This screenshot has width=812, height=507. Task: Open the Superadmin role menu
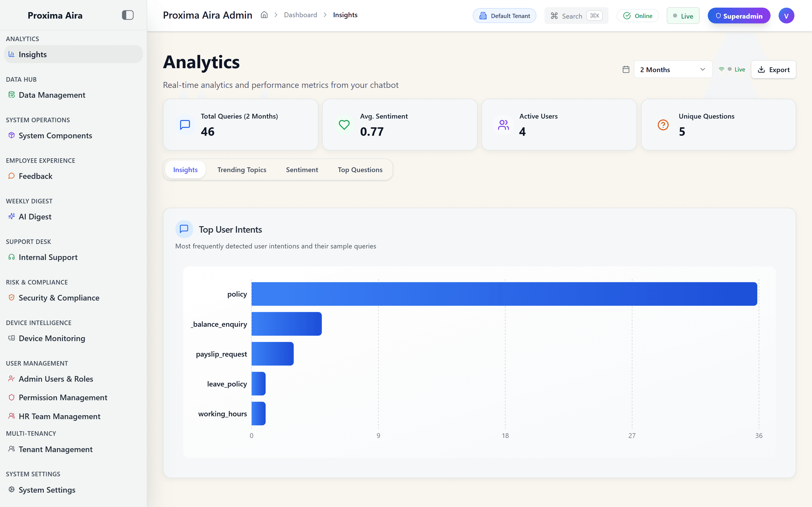[738, 16]
